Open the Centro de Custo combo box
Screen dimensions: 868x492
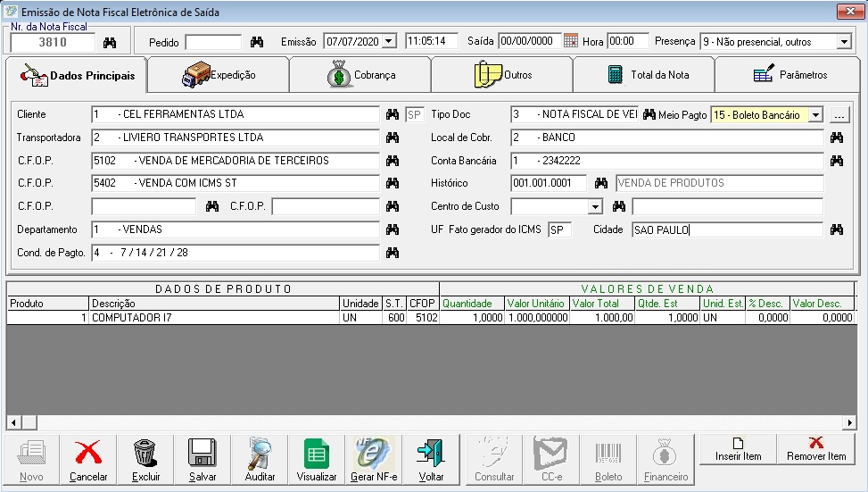pyautogui.click(x=596, y=207)
